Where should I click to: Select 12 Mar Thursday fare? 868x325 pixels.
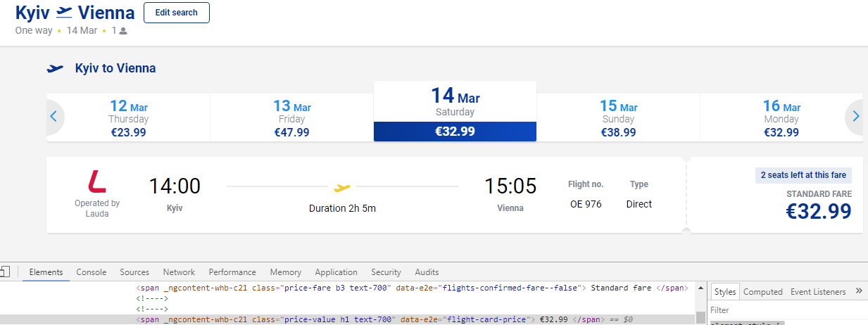(x=128, y=118)
